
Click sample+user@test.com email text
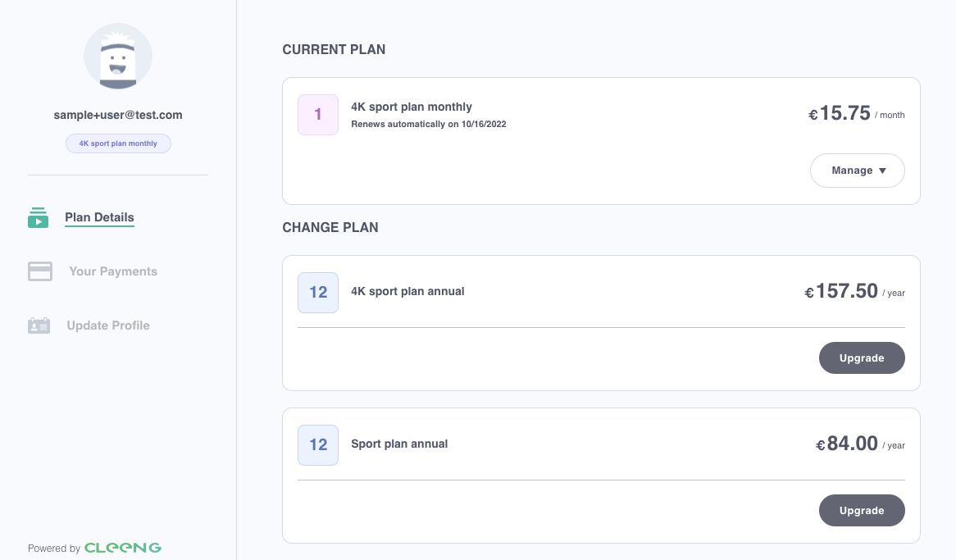pyautogui.click(x=118, y=116)
